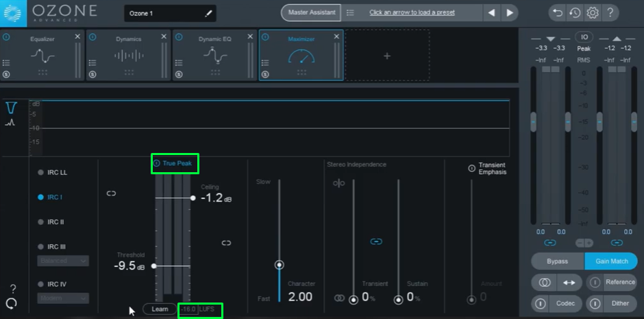Click the pencil icon to rename preset
644x319 pixels.
tap(208, 13)
